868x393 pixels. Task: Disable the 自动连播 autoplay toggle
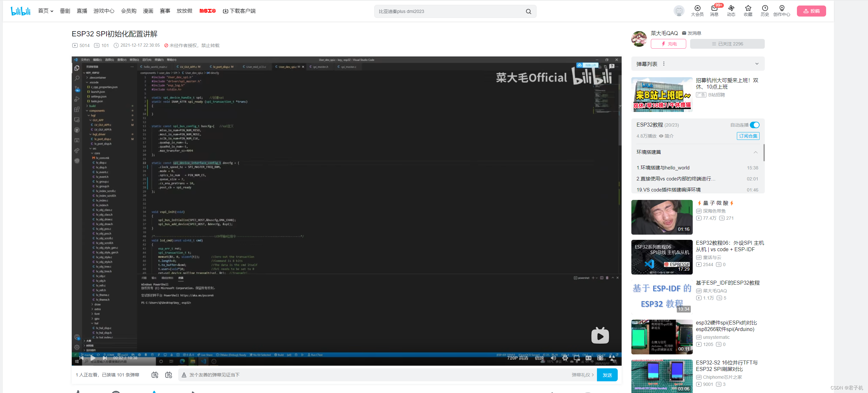coord(755,125)
